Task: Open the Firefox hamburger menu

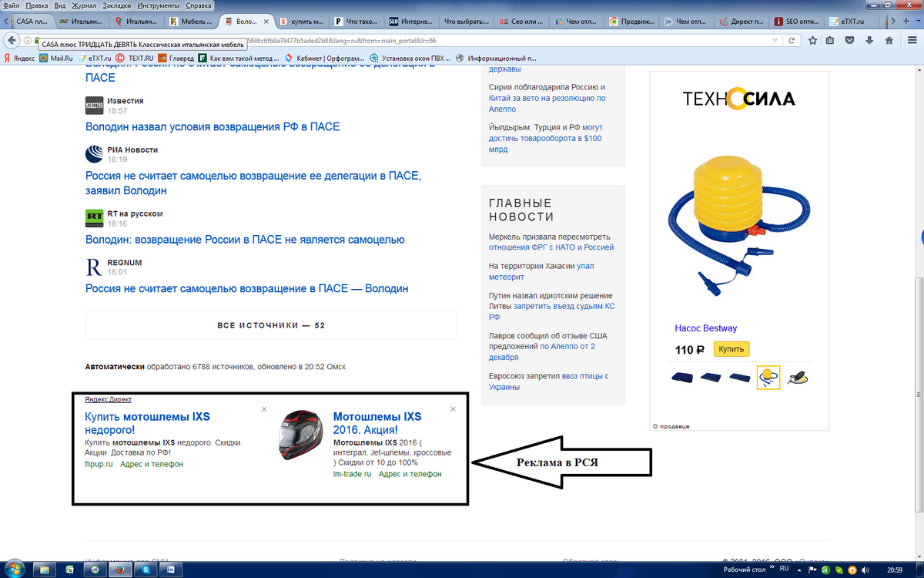Action: coord(911,40)
